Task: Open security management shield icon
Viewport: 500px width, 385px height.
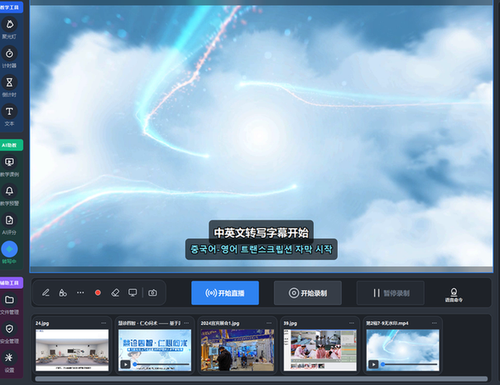Action: tap(9, 329)
